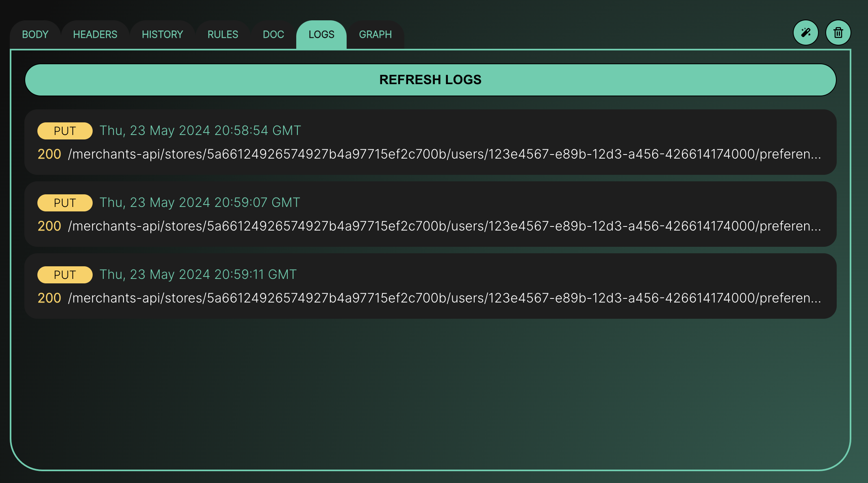
Task: Show the DOC tab
Action: [273, 35]
